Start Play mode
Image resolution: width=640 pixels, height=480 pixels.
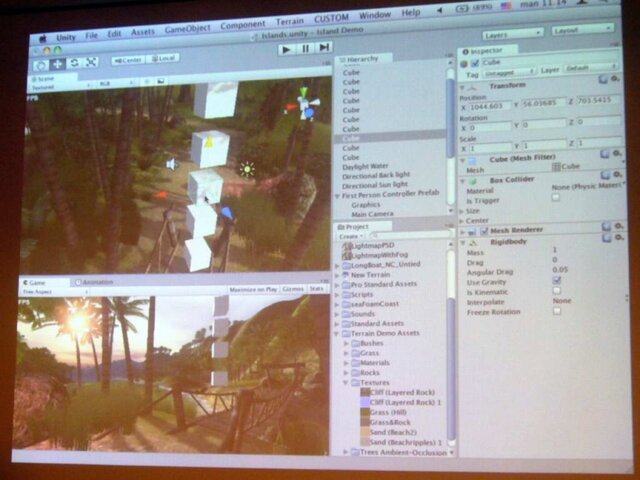[x=287, y=50]
